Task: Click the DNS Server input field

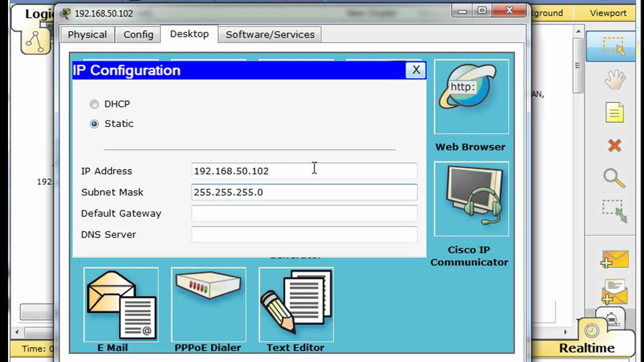Action: tap(304, 234)
